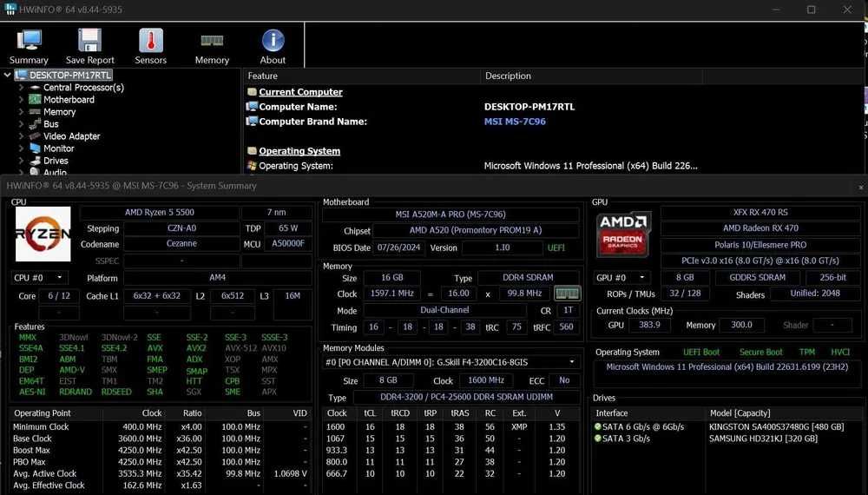Click the XMP 1600 memory timing row
868x495 pixels.
click(450, 427)
